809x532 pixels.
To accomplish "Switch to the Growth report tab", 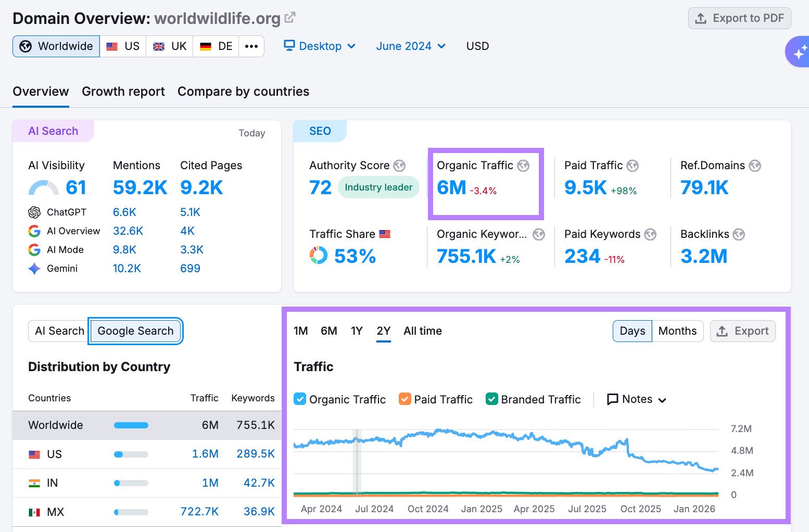I will pyautogui.click(x=123, y=92).
